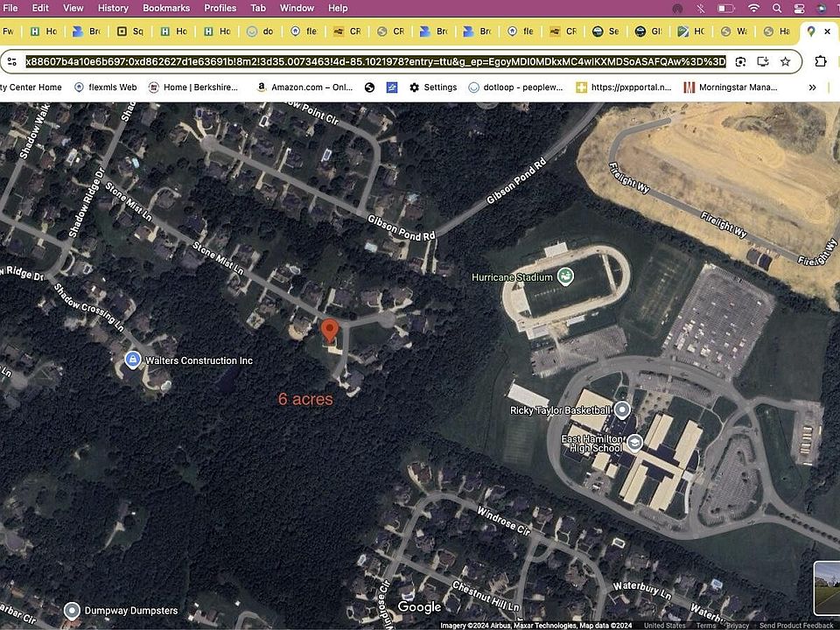Click the Waterbury Ln road label
840x630 pixels.
[641, 591]
